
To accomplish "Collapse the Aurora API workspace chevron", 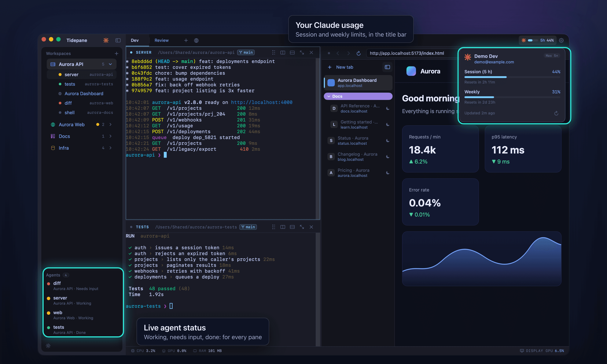I will 110,64.
